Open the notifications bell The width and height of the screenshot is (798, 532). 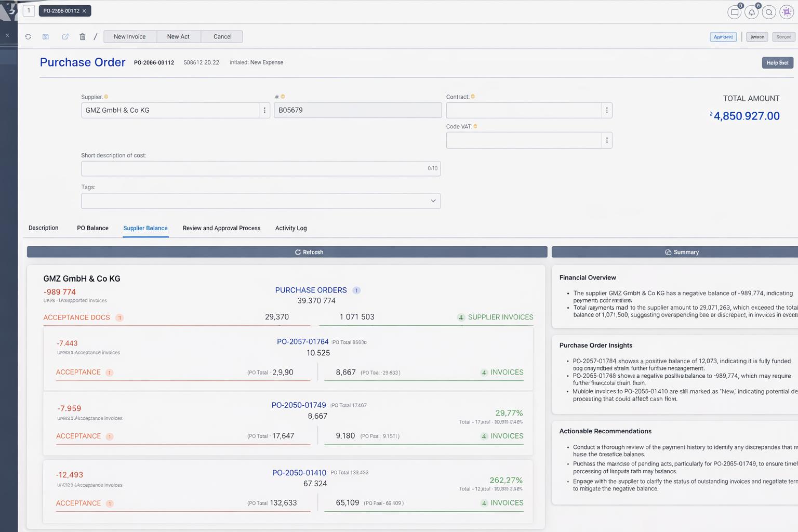752,12
